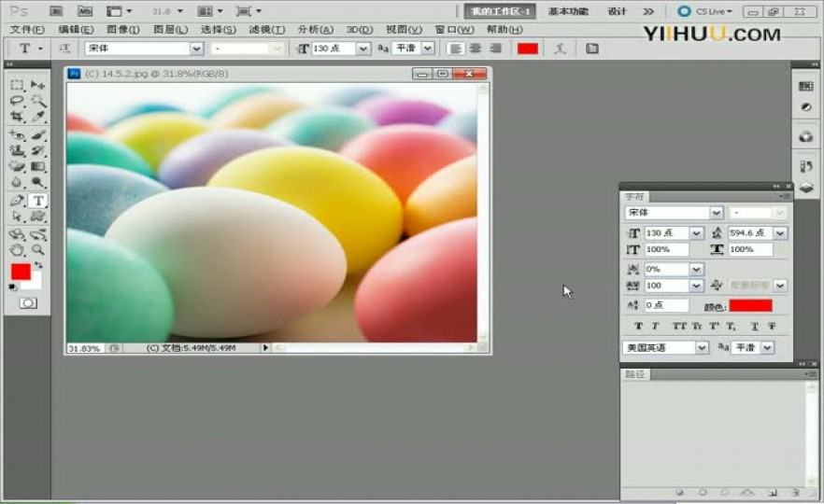Select the Gradient tool
The image size is (824, 504).
coord(37,166)
